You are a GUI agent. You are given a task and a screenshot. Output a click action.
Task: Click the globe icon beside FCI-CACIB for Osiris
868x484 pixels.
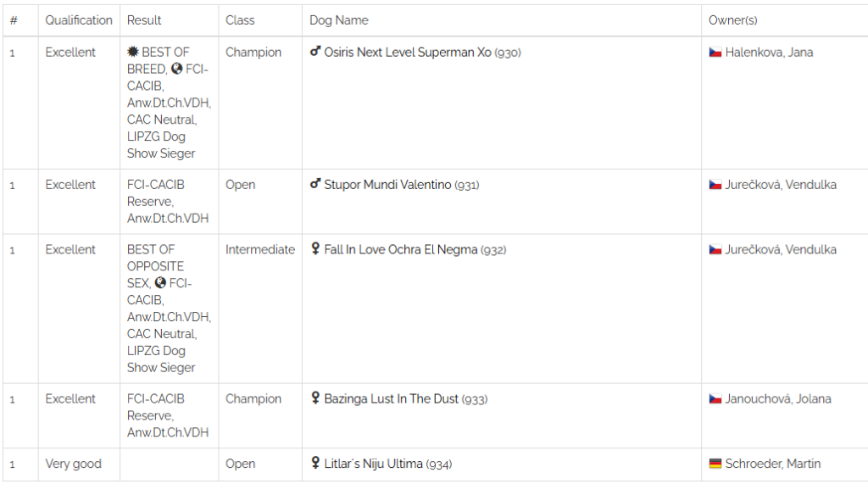click(x=176, y=69)
